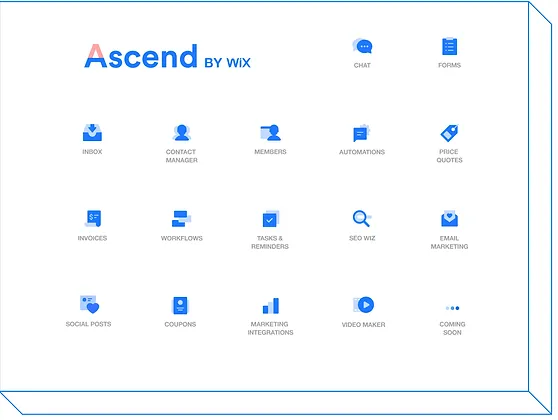Click the "TASKS & REMINDERS" label text
The image size is (558, 420).
click(x=270, y=242)
